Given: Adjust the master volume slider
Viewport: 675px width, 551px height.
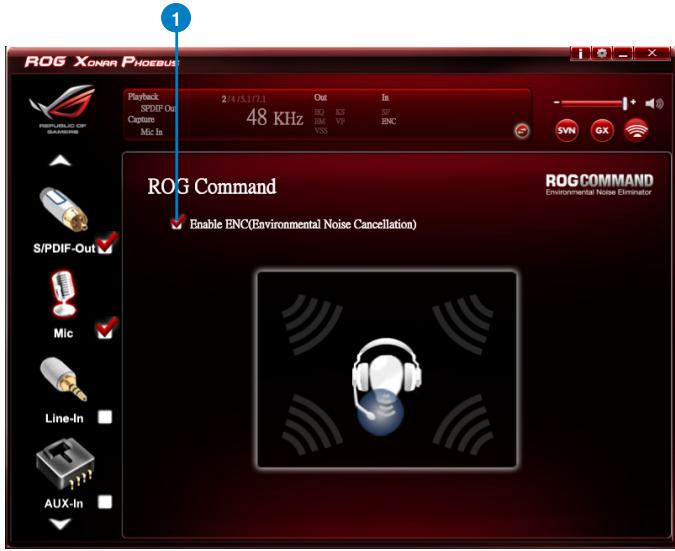Looking at the screenshot, I should point(594,103).
